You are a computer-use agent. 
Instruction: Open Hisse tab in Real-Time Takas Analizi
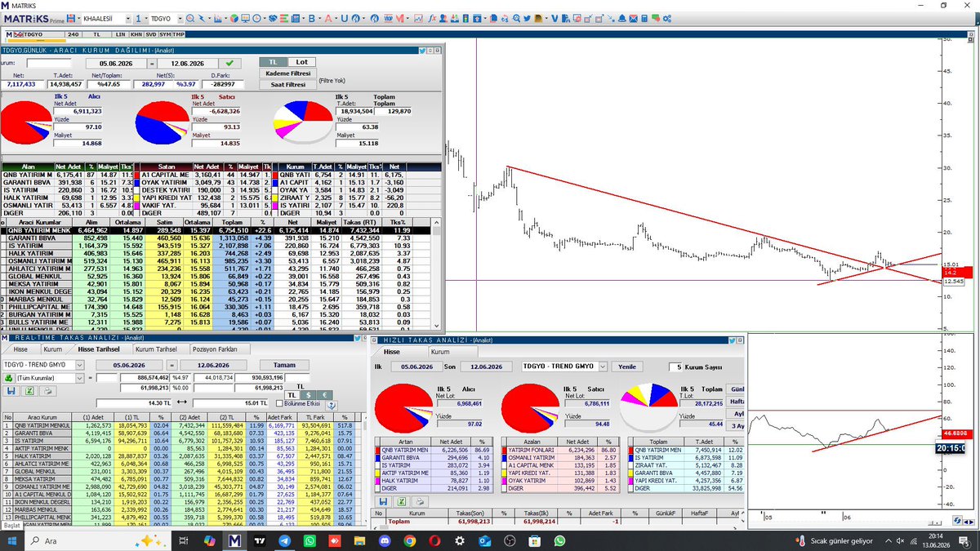pyautogui.click(x=20, y=349)
